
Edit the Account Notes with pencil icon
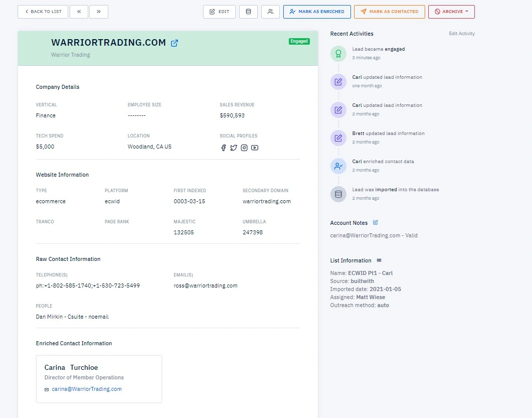click(375, 223)
